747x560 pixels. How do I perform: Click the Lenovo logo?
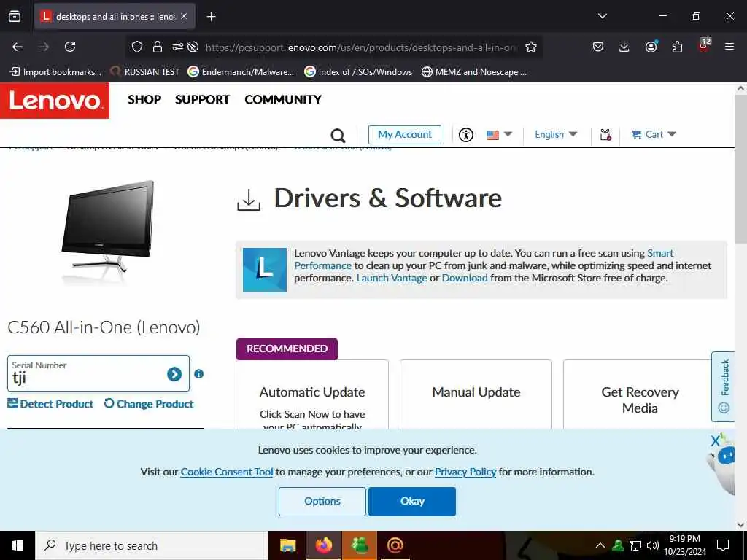tap(55, 101)
